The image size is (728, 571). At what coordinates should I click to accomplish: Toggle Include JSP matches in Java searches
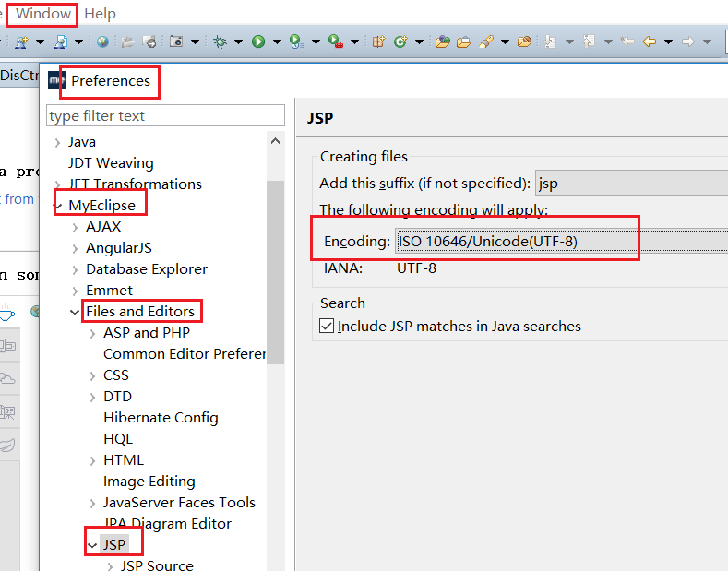point(327,326)
